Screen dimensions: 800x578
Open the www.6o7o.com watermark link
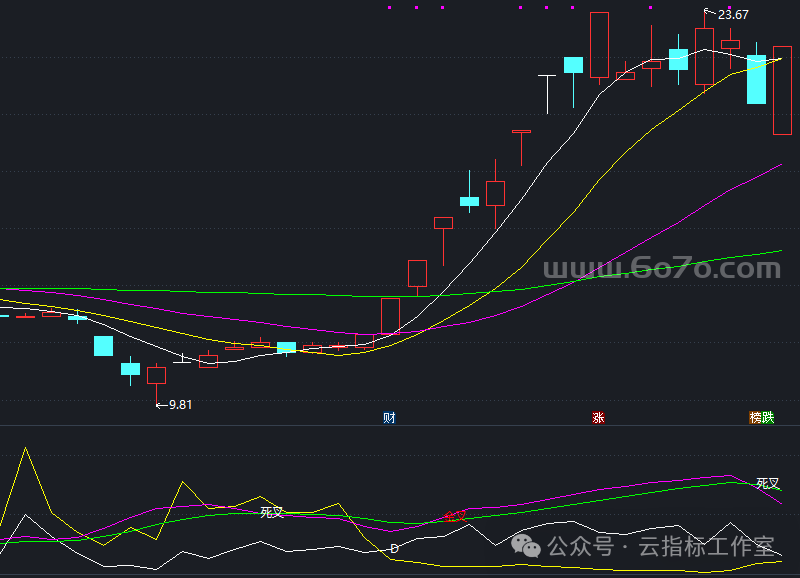[x=661, y=269]
